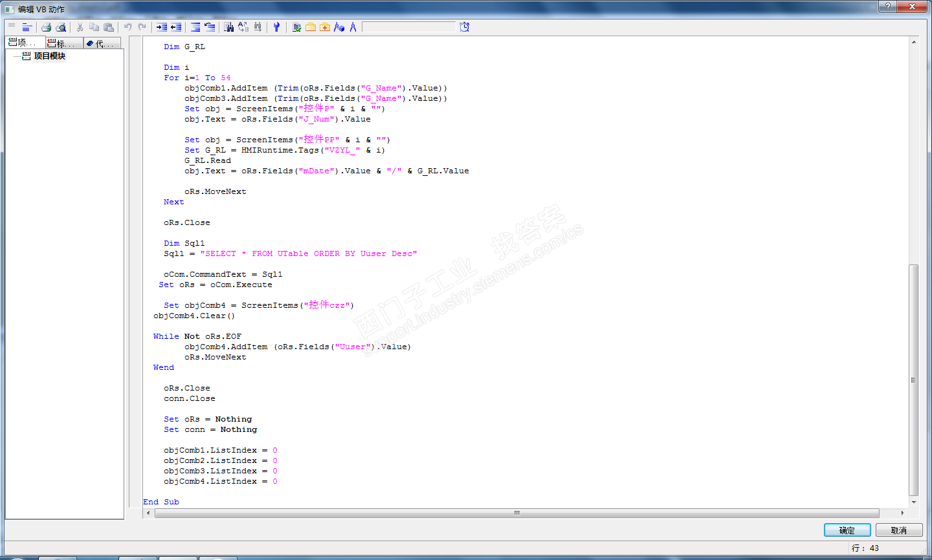Increase indent of the selected code

(x=162, y=27)
